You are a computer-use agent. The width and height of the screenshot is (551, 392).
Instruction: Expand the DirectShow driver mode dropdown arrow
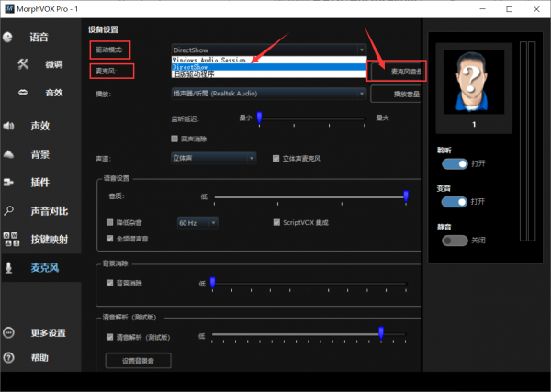tap(362, 50)
